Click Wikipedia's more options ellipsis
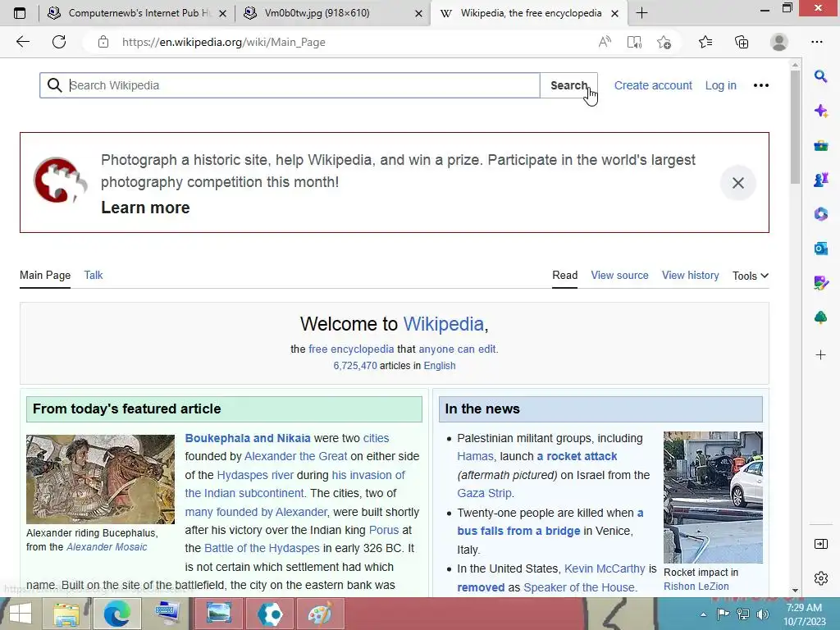Screen dimensions: 840x630 (760, 85)
